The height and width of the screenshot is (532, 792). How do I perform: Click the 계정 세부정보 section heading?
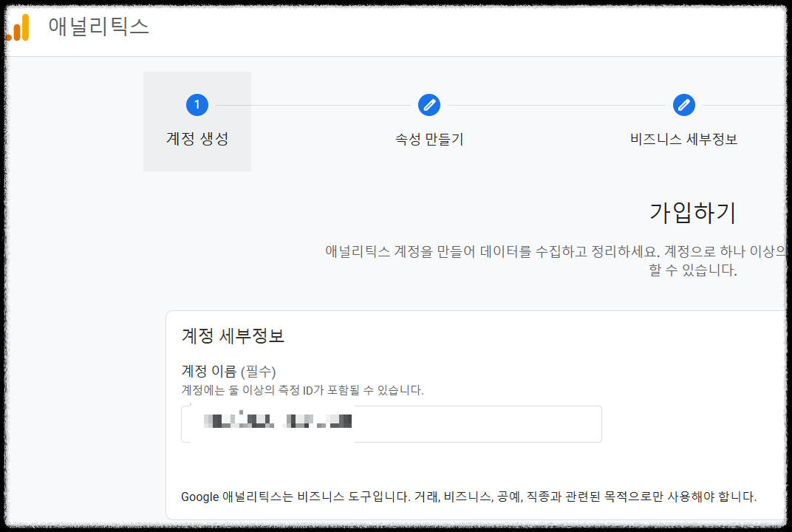233,335
